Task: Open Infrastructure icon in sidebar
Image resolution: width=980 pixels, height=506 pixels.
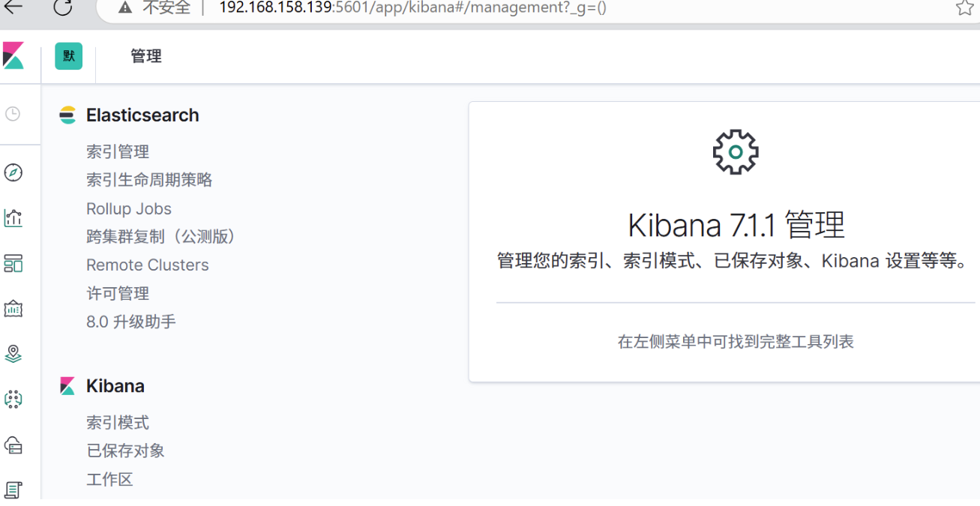Action: pyautogui.click(x=13, y=445)
